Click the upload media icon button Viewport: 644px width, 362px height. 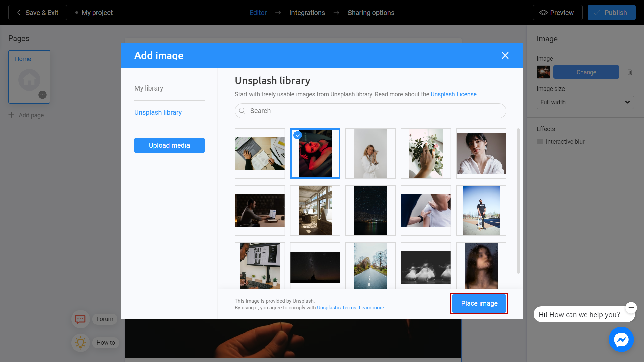pos(169,145)
